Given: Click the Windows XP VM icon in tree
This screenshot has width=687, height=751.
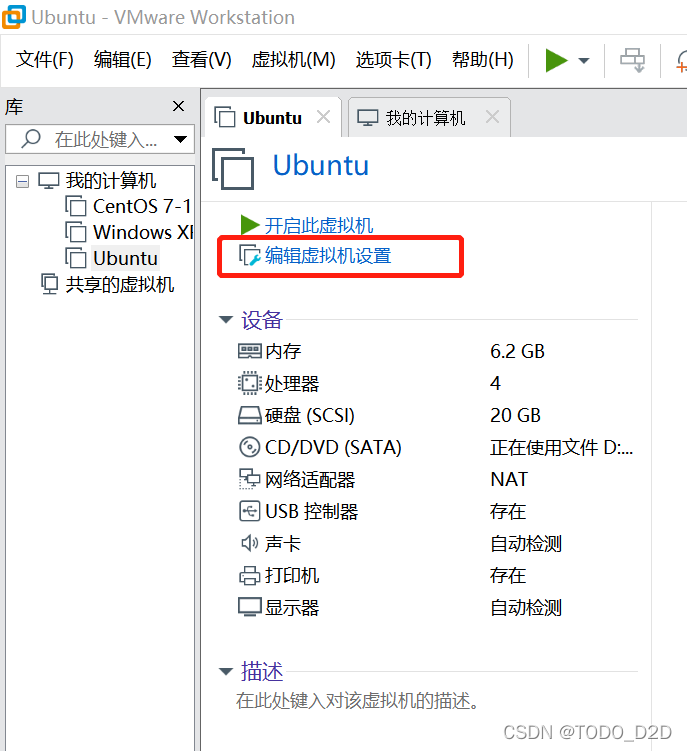Looking at the screenshot, I should (x=76, y=232).
